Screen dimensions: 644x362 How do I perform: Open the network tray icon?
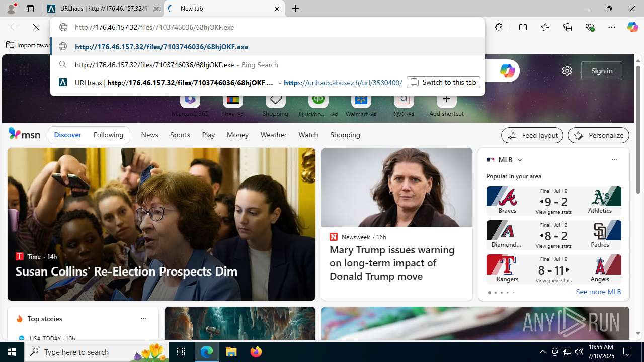[x=567, y=352]
